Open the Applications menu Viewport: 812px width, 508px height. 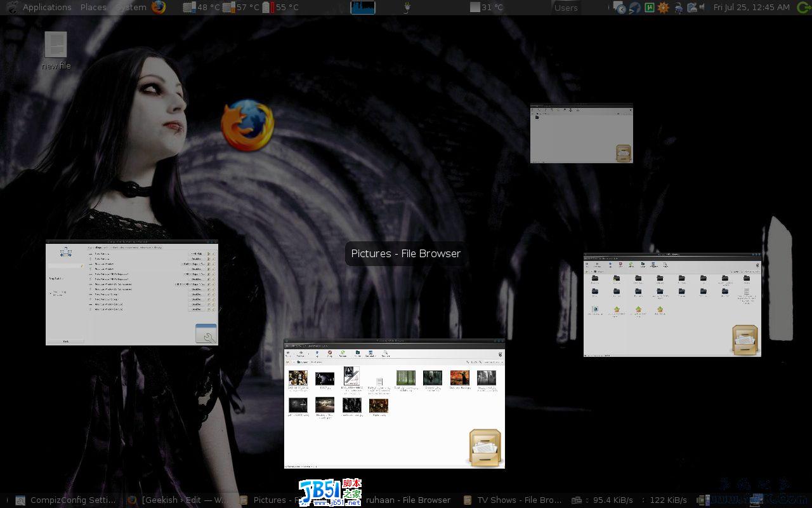click(46, 8)
